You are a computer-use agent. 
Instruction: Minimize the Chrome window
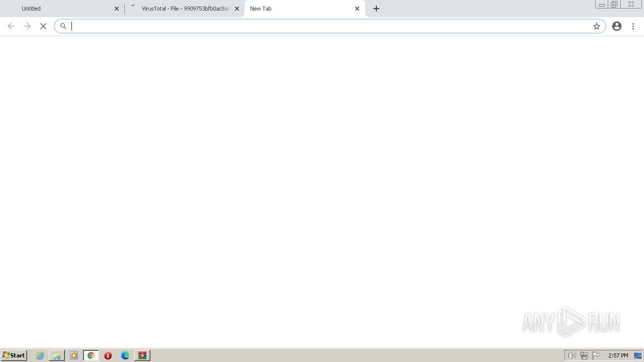pos(602,5)
